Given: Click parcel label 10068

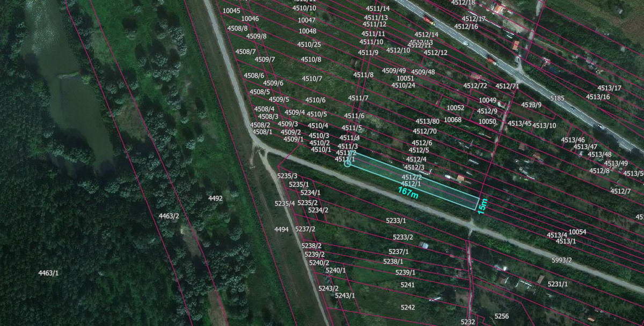Looking at the screenshot, I should pos(452,120).
